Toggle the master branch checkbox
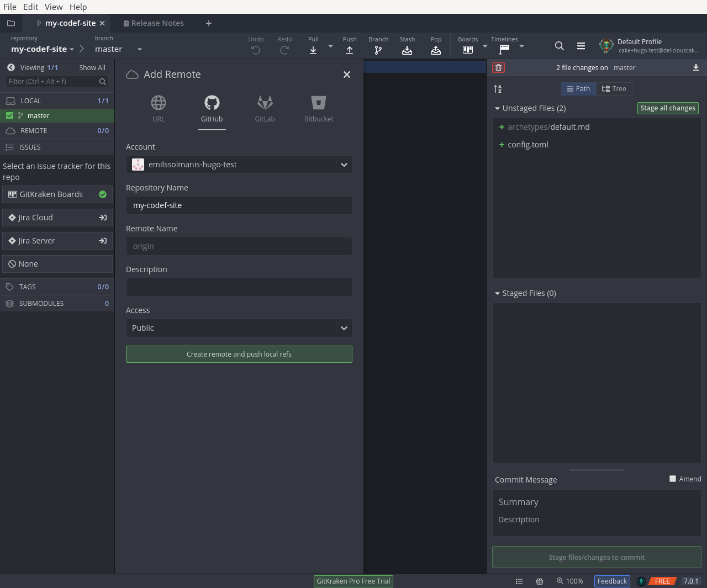Image resolution: width=707 pixels, height=588 pixels. 9,115
